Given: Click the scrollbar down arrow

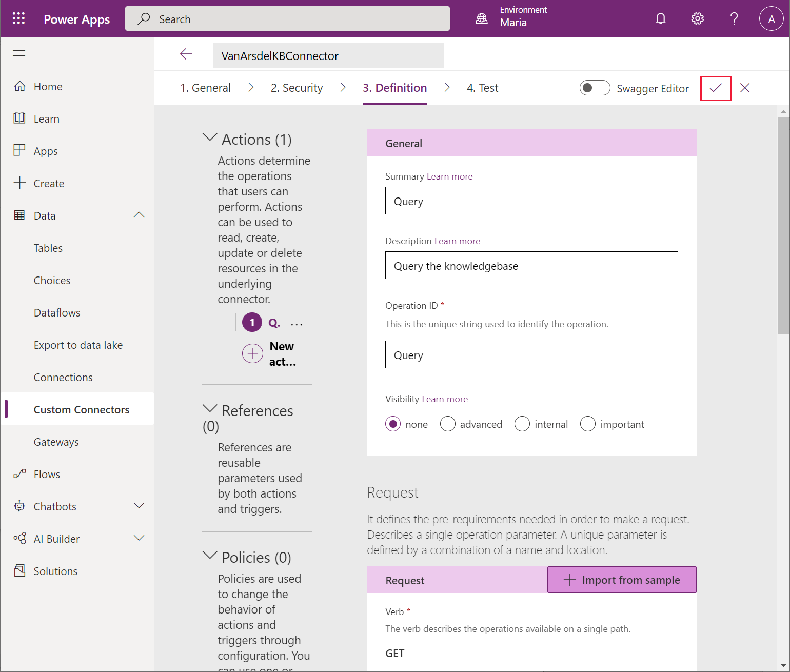Looking at the screenshot, I should 783,665.
